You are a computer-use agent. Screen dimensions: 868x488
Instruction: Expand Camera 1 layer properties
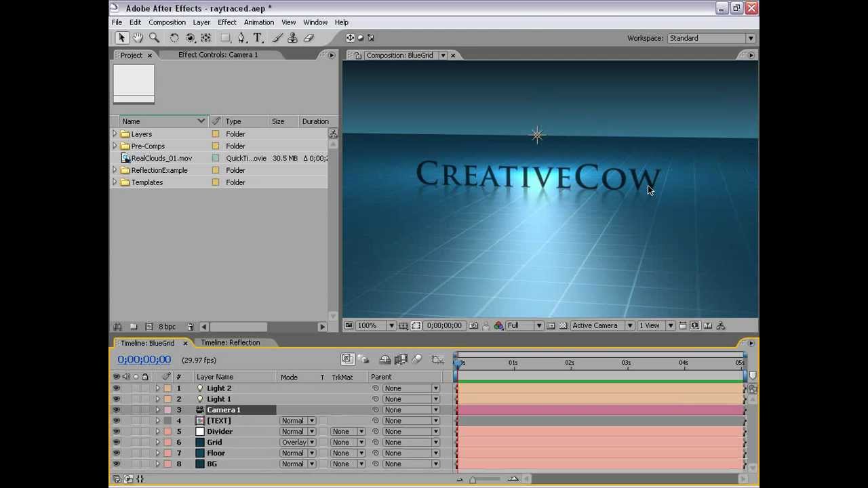tap(157, 410)
